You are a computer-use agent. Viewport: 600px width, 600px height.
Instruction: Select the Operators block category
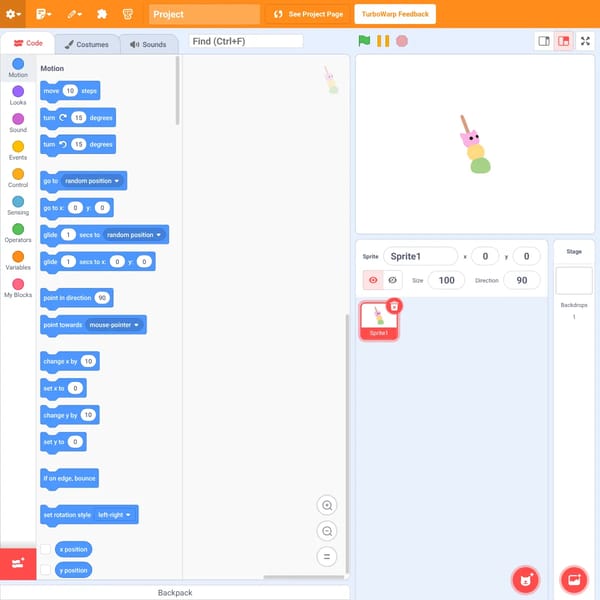coord(18,233)
